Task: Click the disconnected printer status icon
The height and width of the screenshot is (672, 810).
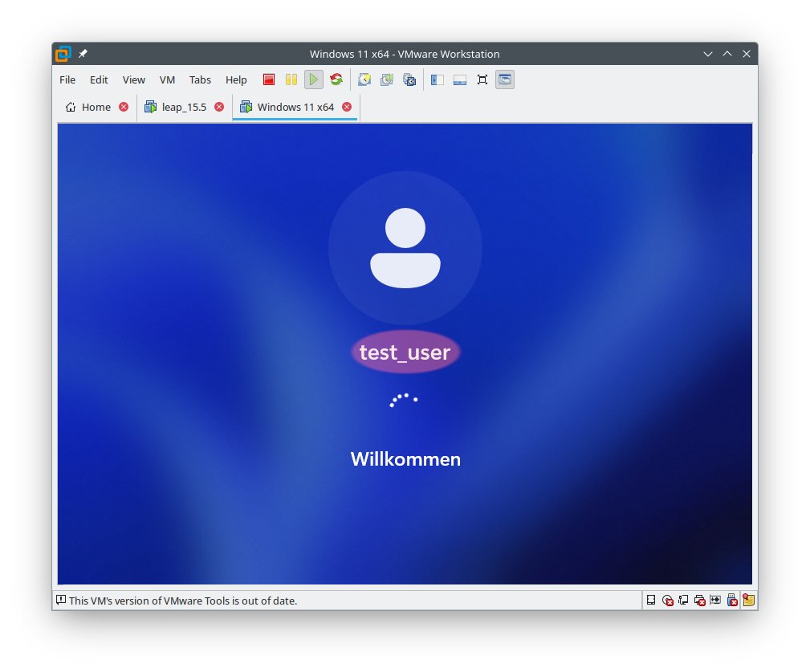Action: [x=700, y=601]
